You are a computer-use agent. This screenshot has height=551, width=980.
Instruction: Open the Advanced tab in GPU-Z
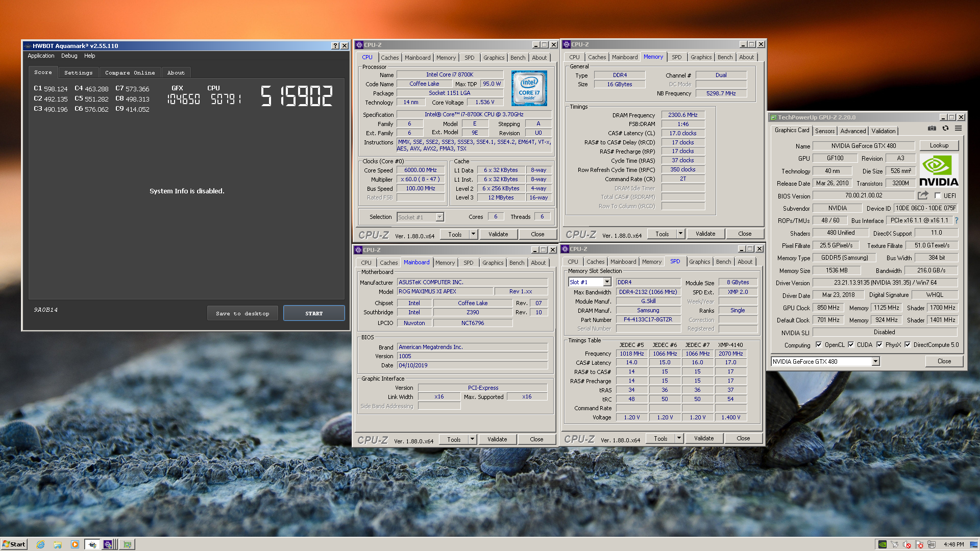click(853, 131)
